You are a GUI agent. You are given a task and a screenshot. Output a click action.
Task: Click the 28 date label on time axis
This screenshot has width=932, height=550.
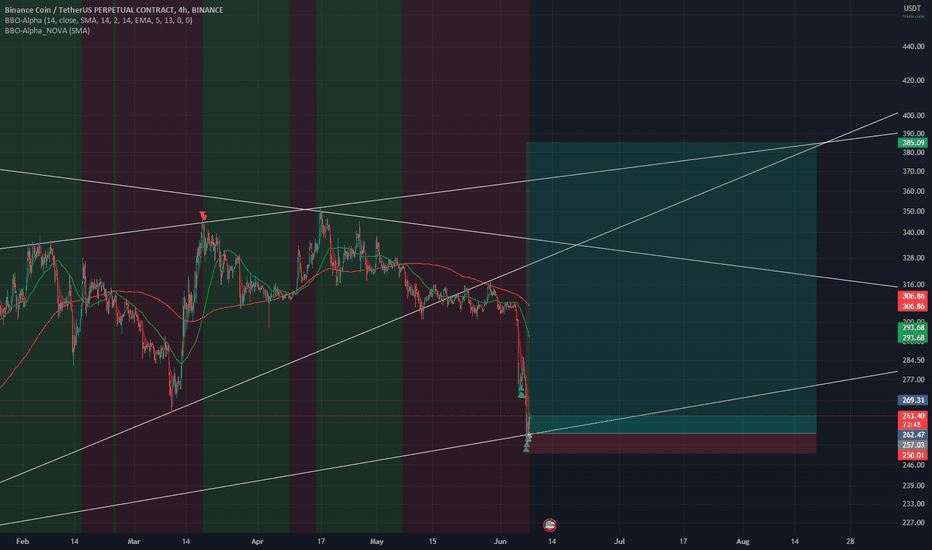(x=851, y=541)
